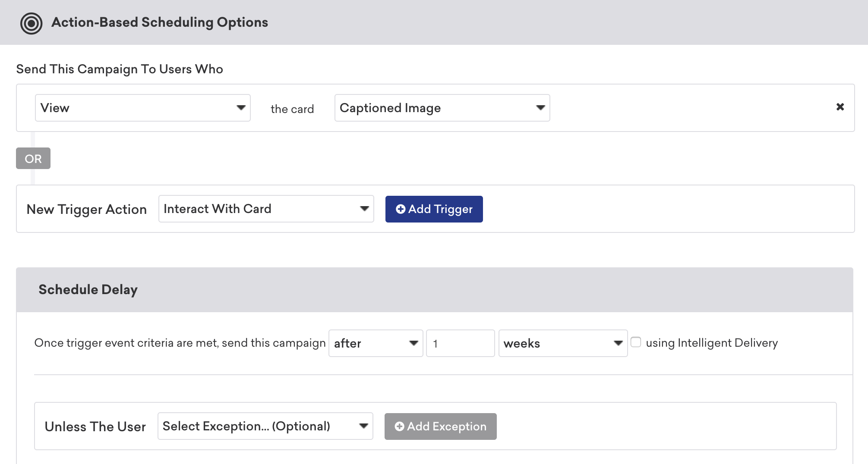Click the Schedule Delay section header

[88, 289]
